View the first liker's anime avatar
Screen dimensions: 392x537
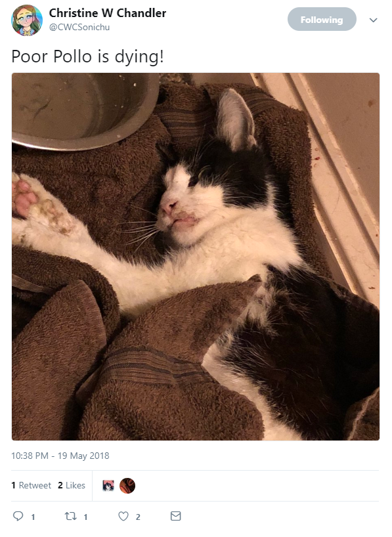pos(108,486)
